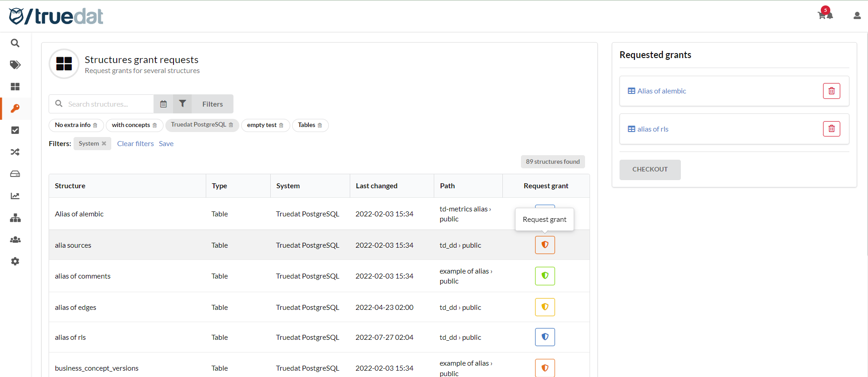Screen dimensions: 868x377
Task: Open the user profile icon
Action: click(x=857, y=16)
